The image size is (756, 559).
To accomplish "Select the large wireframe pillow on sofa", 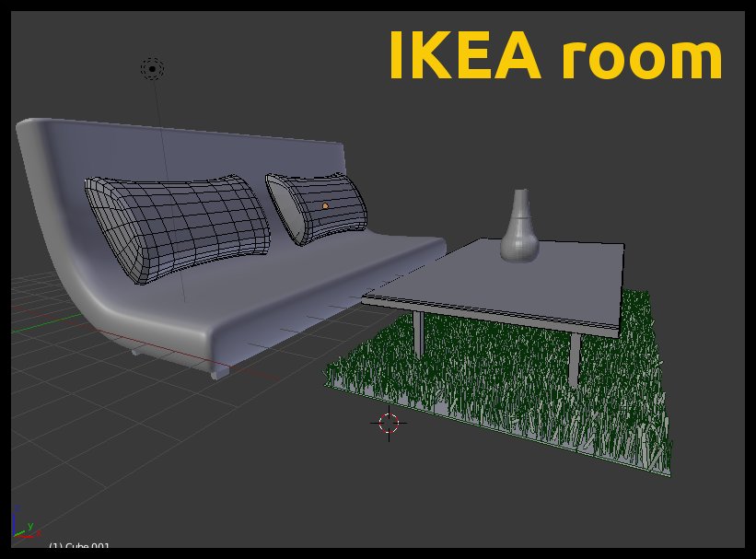I will pyautogui.click(x=177, y=228).
